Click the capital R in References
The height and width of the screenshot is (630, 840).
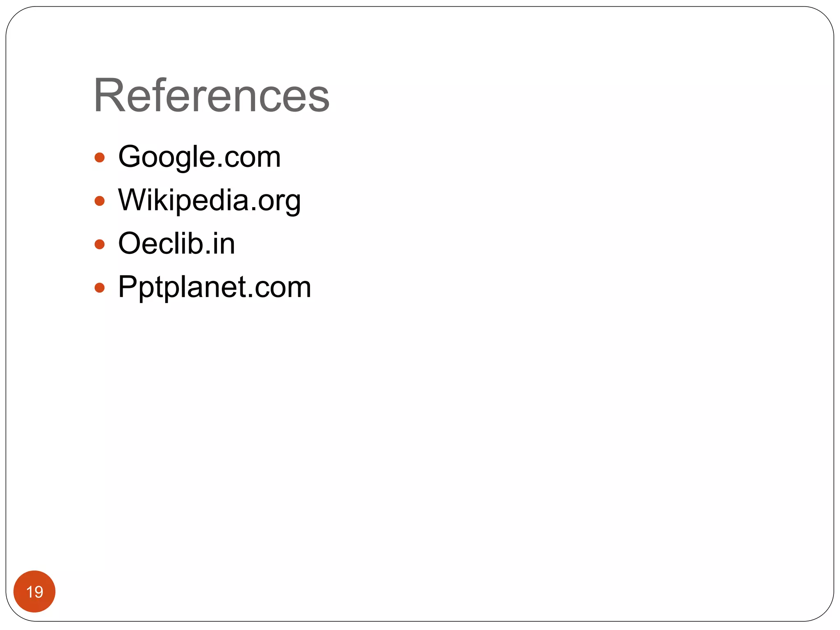(107, 95)
